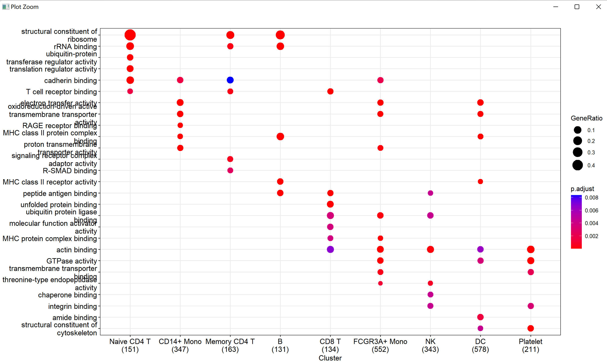607x364 pixels.
Task: Click the 'GTPase activity' axis label
Action: 72,261
